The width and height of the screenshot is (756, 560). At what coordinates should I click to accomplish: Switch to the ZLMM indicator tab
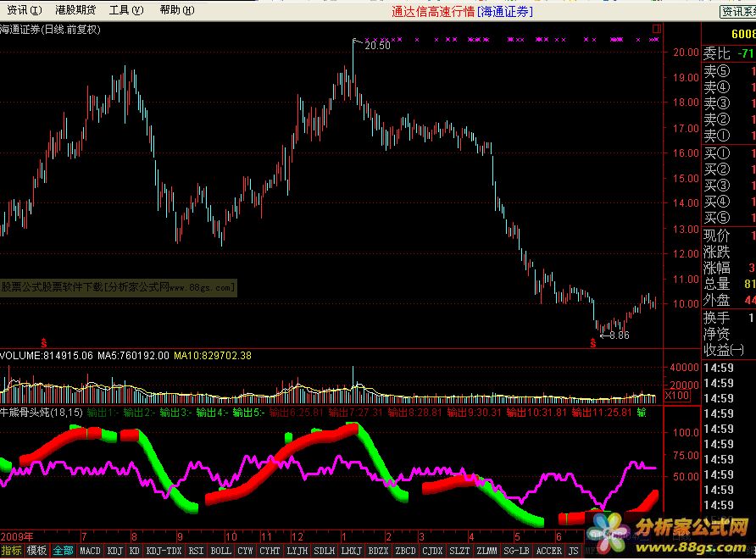486,551
